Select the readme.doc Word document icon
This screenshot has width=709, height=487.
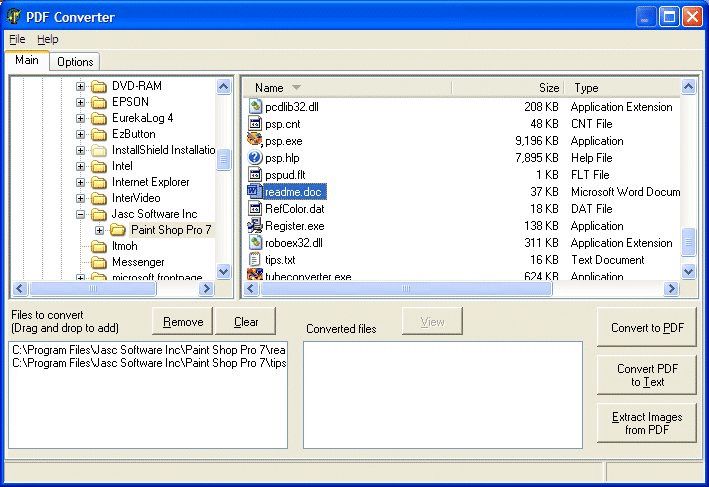tap(255, 192)
